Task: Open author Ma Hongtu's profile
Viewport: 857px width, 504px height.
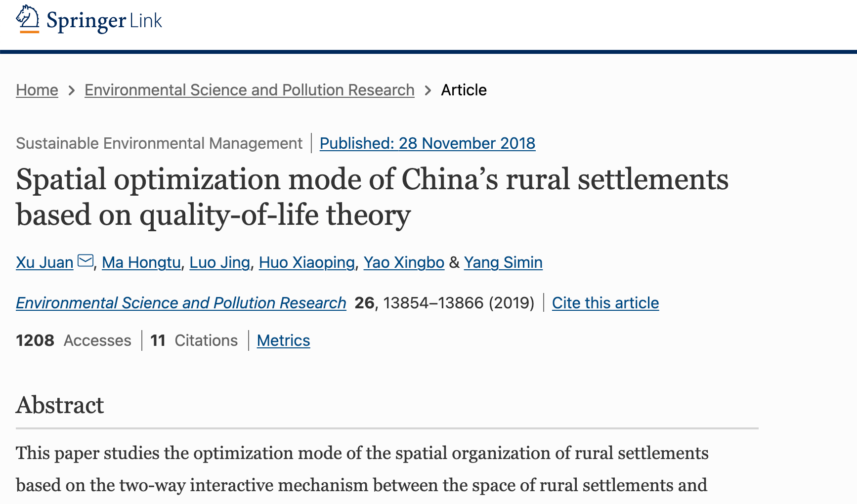Action: [141, 262]
